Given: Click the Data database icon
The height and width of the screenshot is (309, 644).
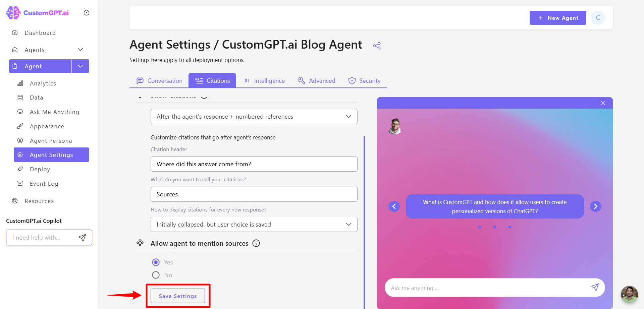Looking at the screenshot, I should (20, 98).
